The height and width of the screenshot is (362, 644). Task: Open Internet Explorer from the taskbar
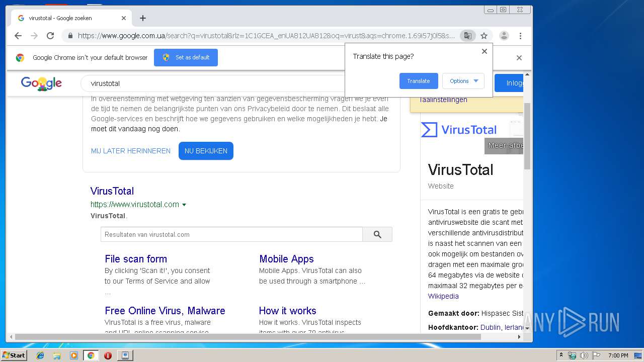tap(41, 355)
